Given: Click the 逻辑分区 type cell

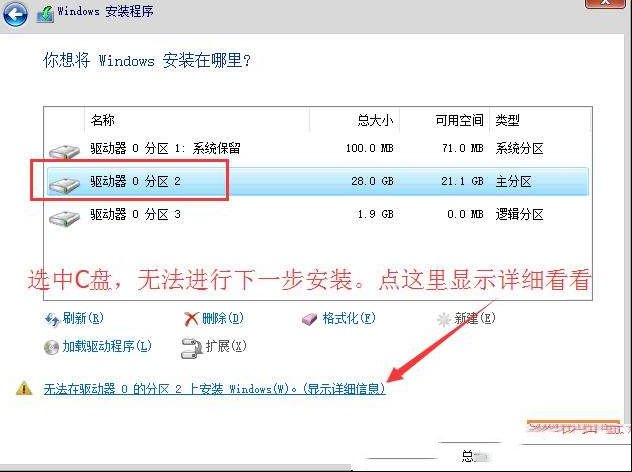Looking at the screenshot, I should tap(520, 214).
